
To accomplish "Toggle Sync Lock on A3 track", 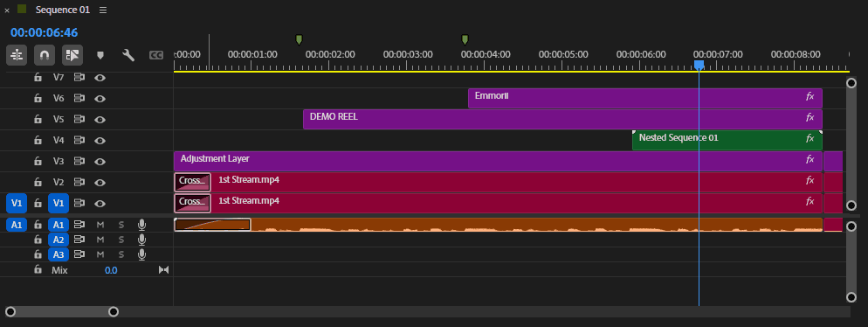I will 79,254.
